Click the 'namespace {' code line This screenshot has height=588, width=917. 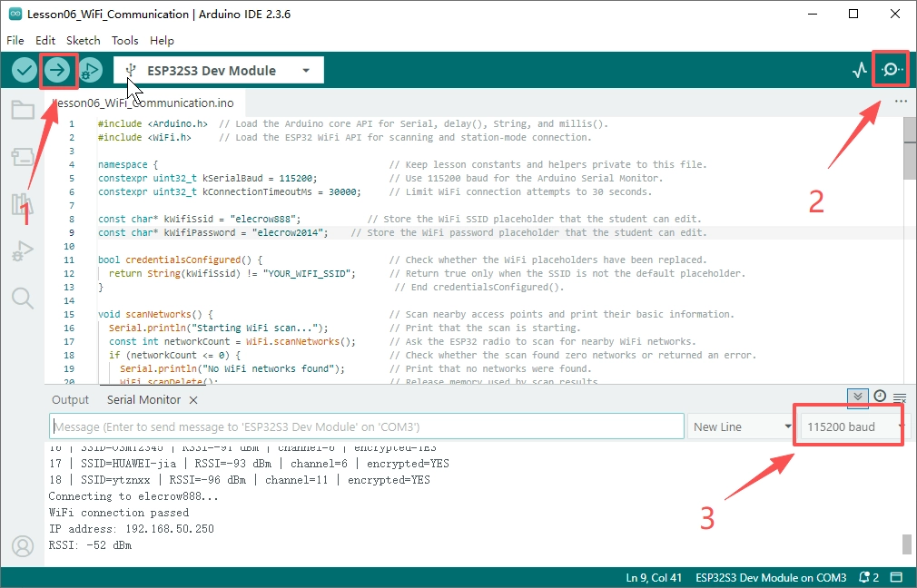127,165
